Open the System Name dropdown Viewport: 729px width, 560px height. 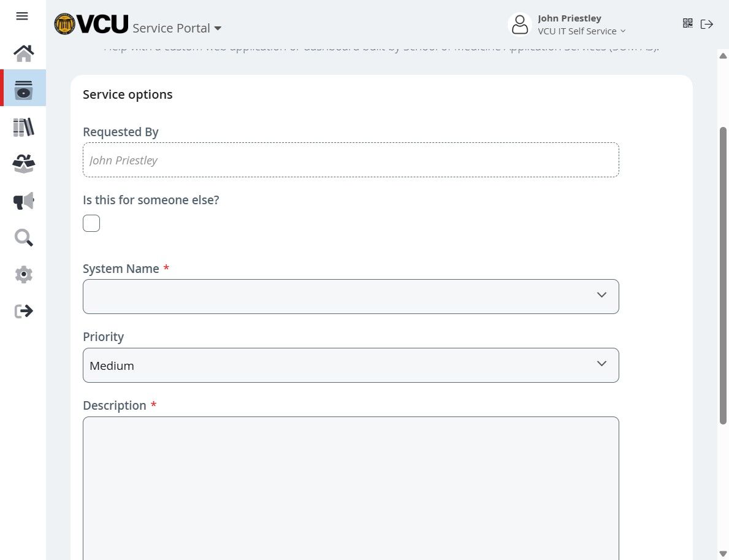point(351,296)
